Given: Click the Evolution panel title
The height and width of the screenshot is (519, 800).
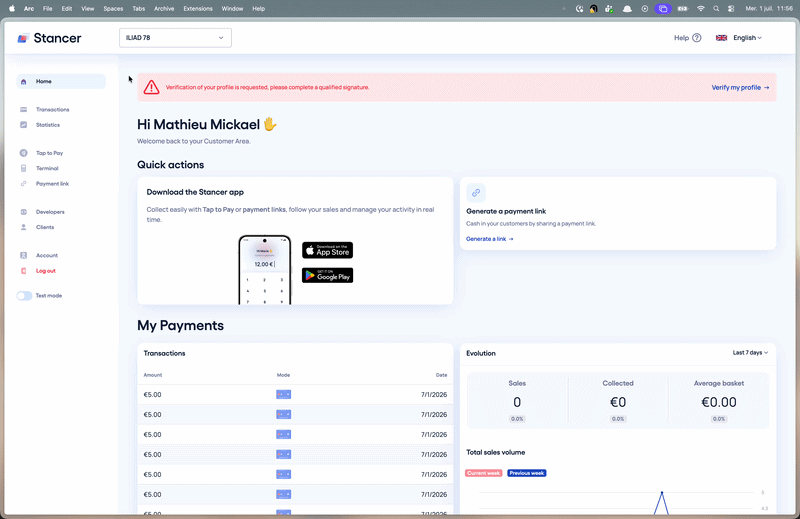Looking at the screenshot, I should (481, 353).
